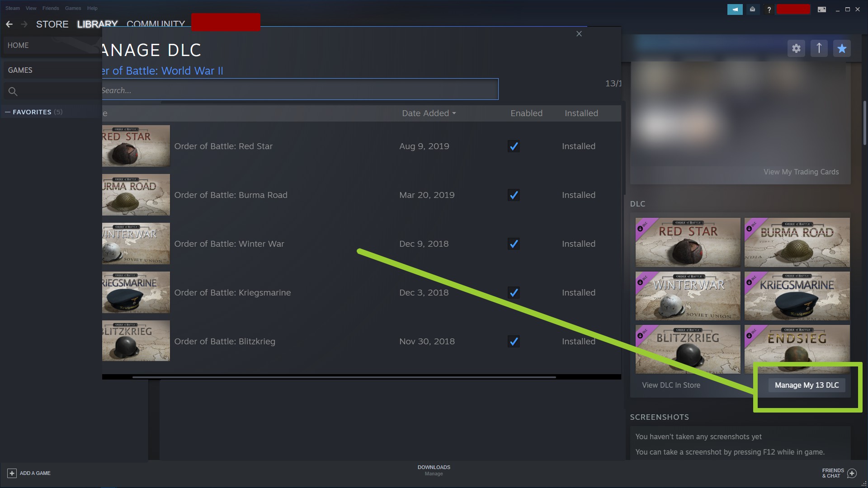Click the back navigation arrow
Viewport: 868px width, 488px height.
tap(9, 24)
